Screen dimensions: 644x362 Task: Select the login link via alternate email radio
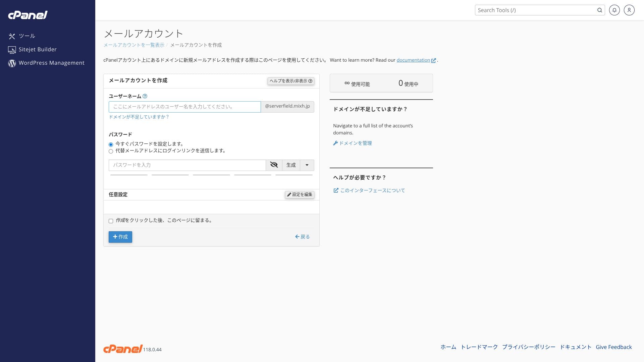(x=111, y=152)
